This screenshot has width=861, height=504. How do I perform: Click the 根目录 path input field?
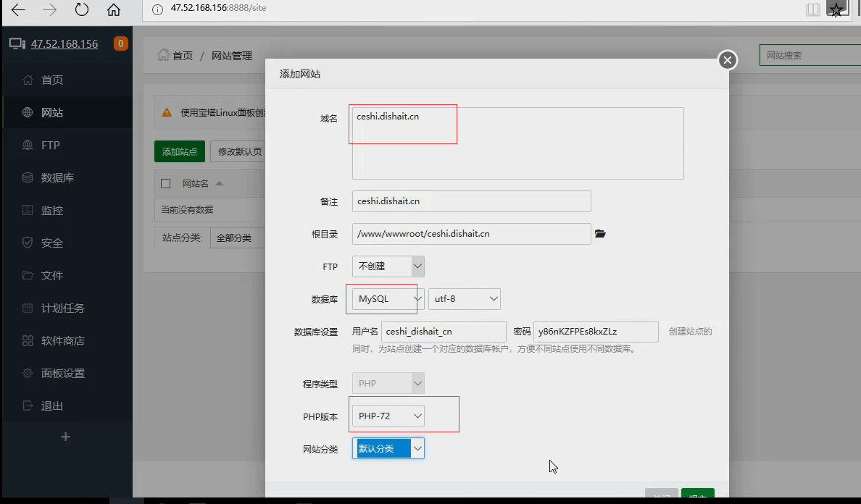pyautogui.click(x=472, y=234)
